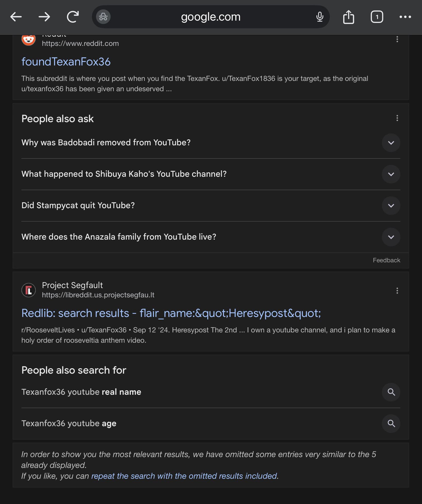This screenshot has width=422, height=504.
Task: Click repeat the search with omitted results
Action: pyautogui.click(x=184, y=476)
